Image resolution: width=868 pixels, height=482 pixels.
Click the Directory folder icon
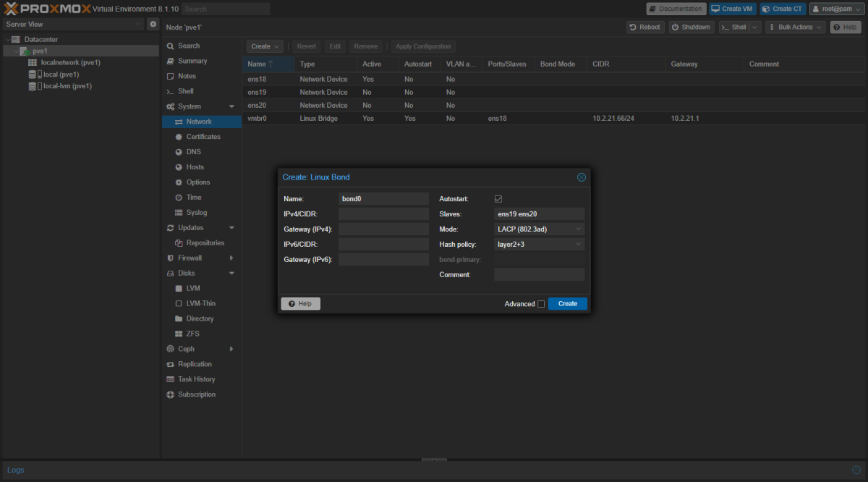click(x=179, y=319)
